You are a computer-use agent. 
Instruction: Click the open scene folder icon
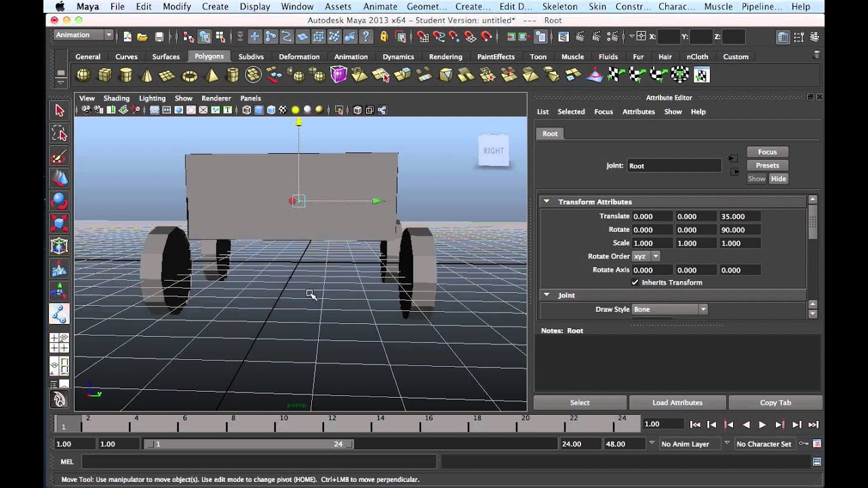(x=142, y=37)
